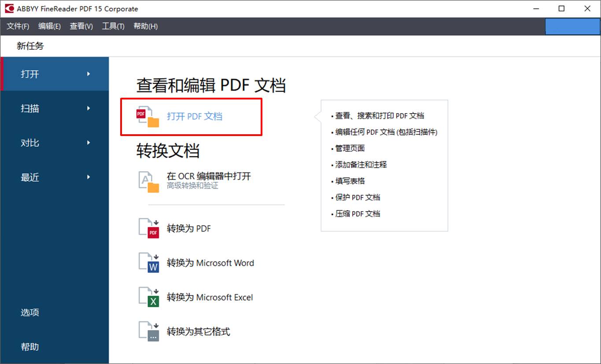
Task: Click 转换为 Microsoft Word text
Action: pyautogui.click(x=210, y=263)
